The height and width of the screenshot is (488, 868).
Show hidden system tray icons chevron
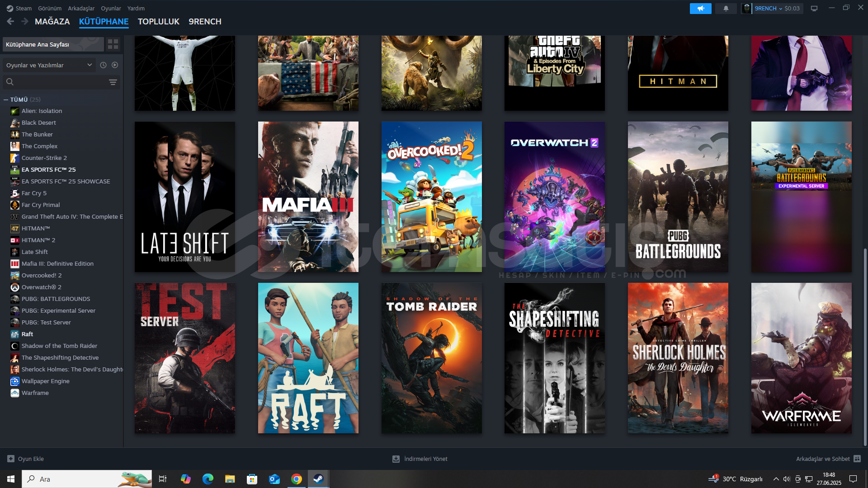coord(776,479)
